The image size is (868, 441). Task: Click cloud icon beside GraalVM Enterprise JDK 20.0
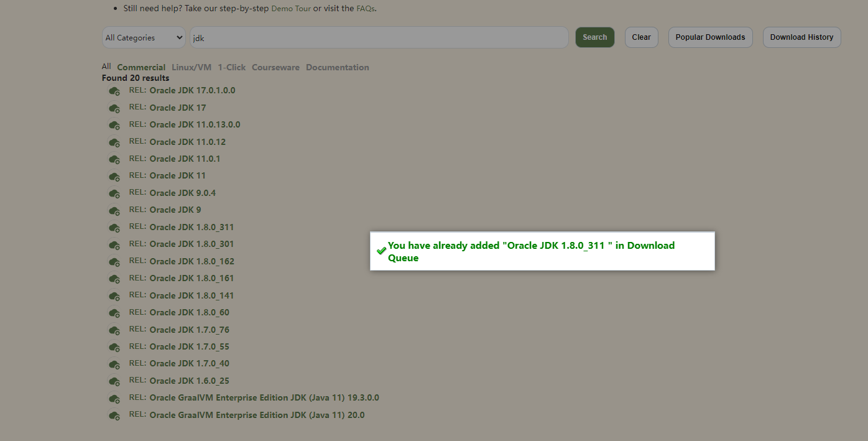click(x=114, y=415)
